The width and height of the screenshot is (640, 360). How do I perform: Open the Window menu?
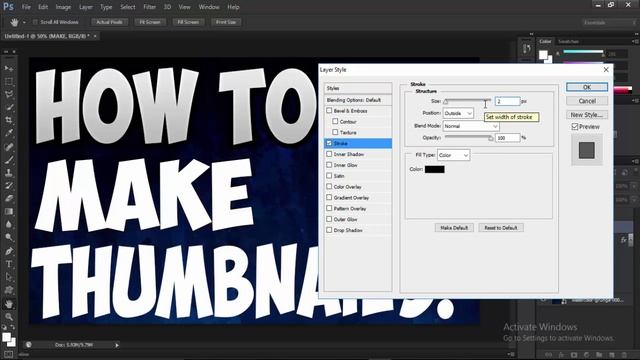click(x=209, y=7)
